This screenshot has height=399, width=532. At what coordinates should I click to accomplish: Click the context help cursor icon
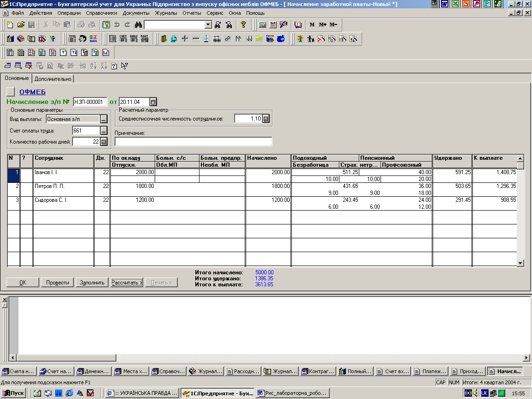pyautogui.click(x=125, y=66)
